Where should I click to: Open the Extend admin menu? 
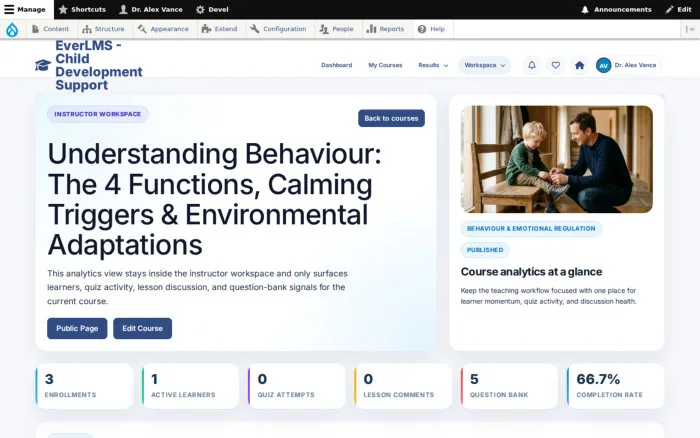pos(219,29)
